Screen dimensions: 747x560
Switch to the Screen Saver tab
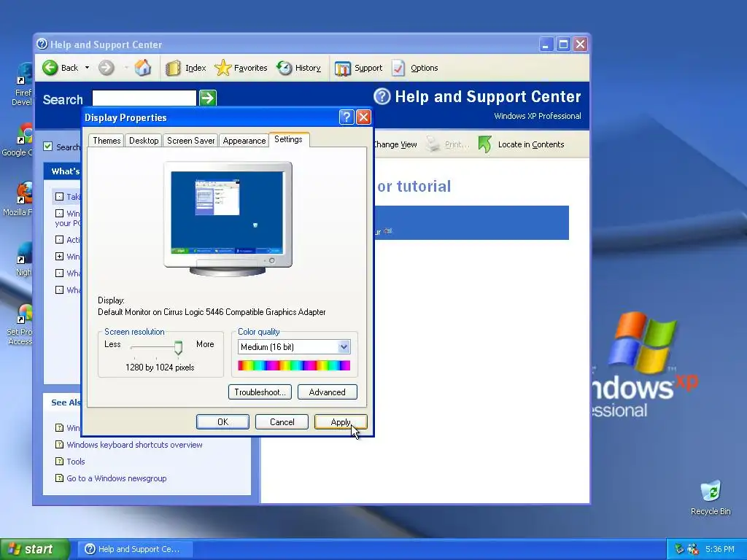tap(190, 141)
